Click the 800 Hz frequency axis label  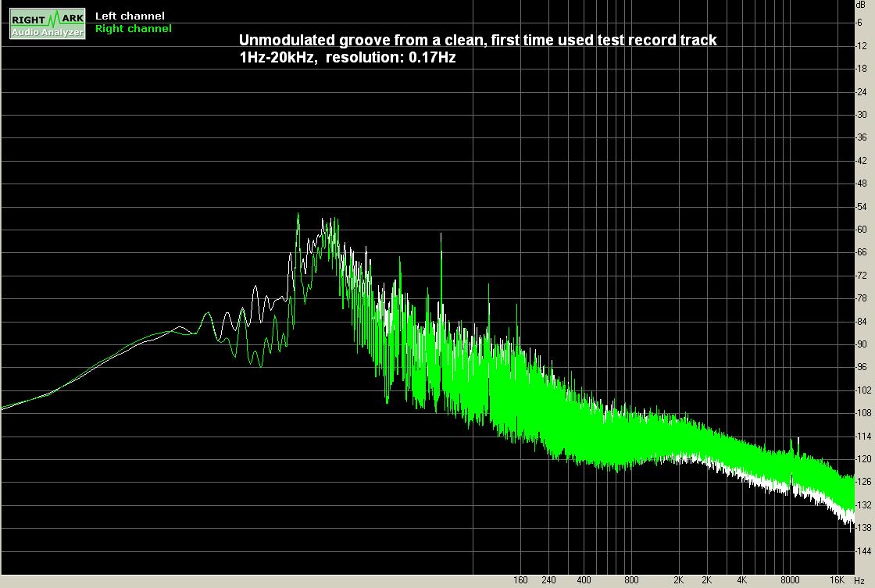(631, 580)
